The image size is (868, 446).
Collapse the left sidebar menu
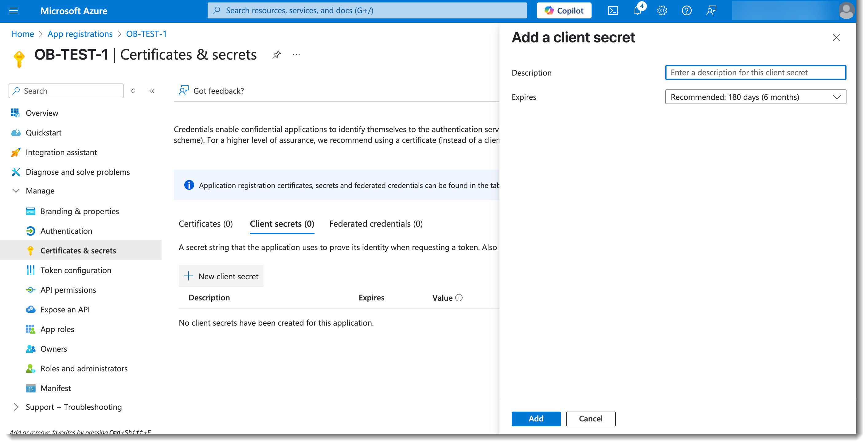point(152,91)
